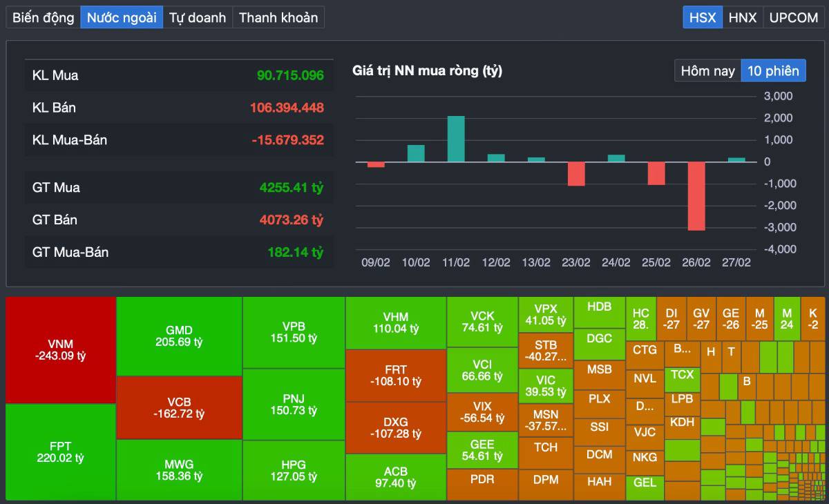
Task: Open the Tự doanh tab
Action: click(x=198, y=17)
